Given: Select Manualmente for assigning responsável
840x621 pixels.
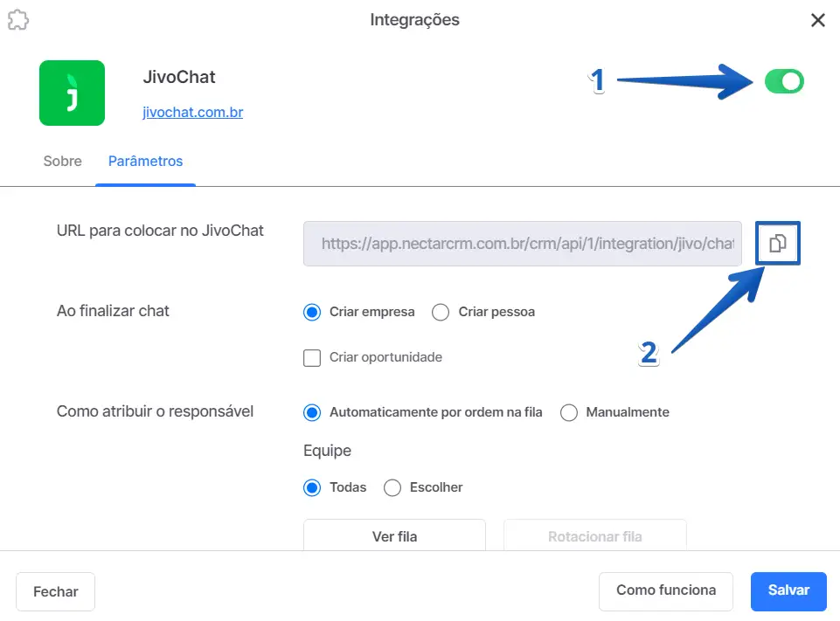Looking at the screenshot, I should pyautogui.click(x=569, y=412).
